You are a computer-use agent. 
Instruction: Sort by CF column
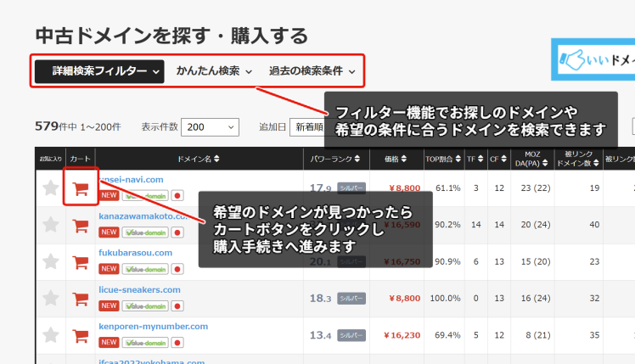tap(498, 159)
